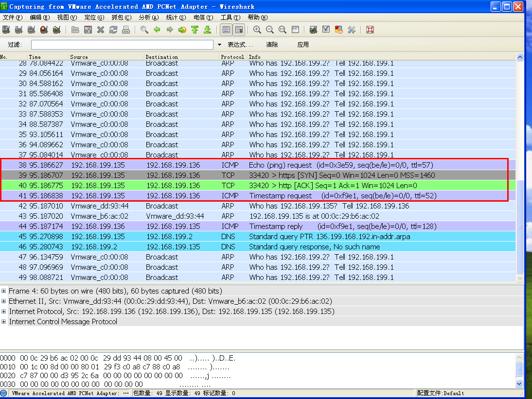This screenshot has width=532, height=399.
Task: Click the 配置文件: Default status entry
Action: [441, 393]
